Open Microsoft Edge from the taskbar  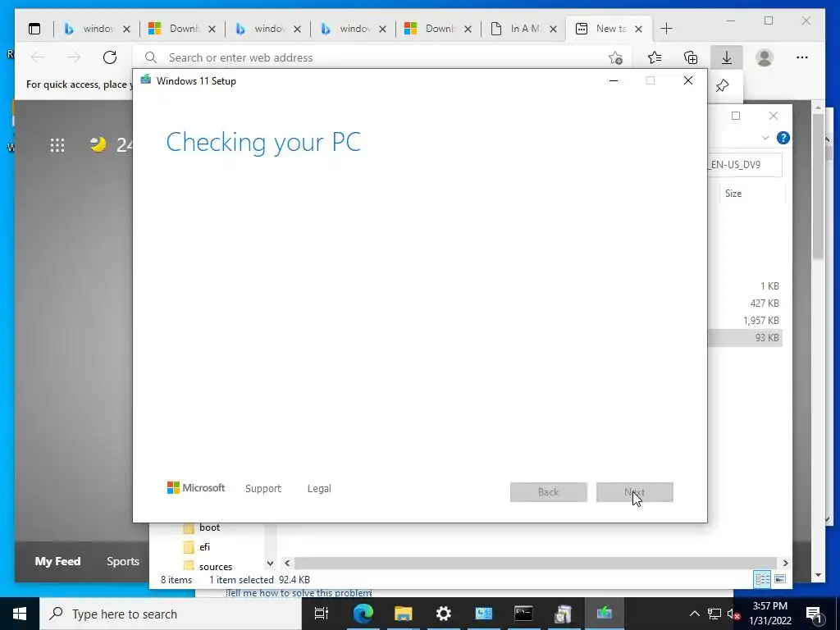click(363, 614)
